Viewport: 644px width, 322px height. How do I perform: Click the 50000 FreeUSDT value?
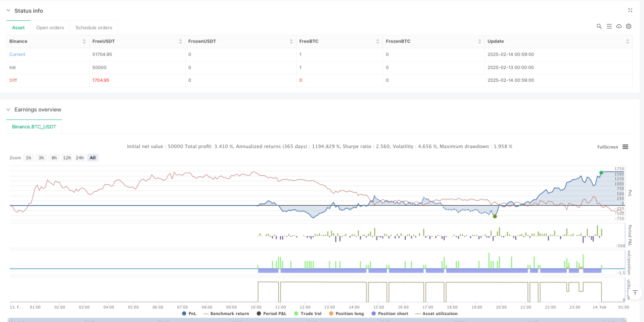point(99,67)
